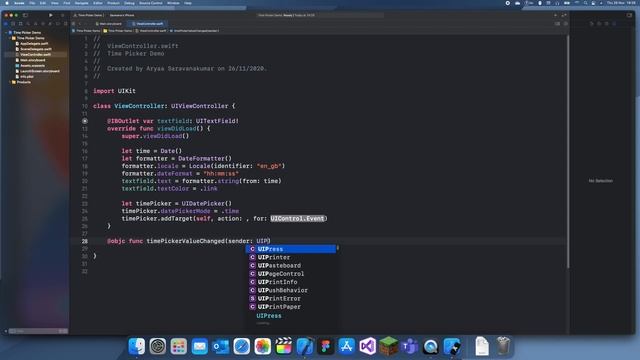This screenshot has width=640, height=360.
Task: Select the Symbol navigator icon
Action: click(20, 24)
